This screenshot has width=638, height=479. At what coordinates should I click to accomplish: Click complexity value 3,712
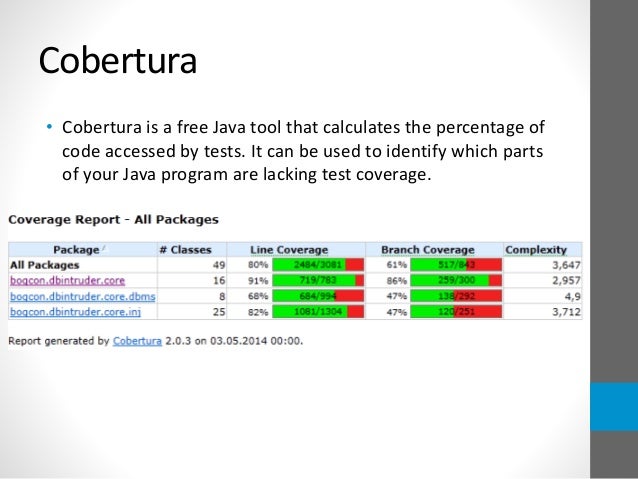pyautogui.click(x=566, y=312)
